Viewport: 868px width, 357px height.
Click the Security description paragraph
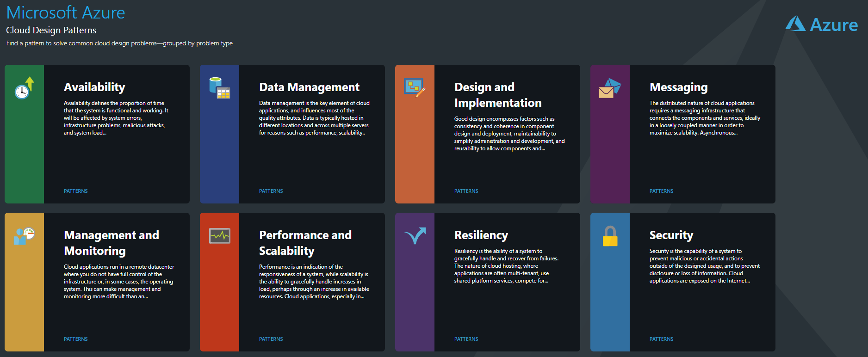pos(705,266)
